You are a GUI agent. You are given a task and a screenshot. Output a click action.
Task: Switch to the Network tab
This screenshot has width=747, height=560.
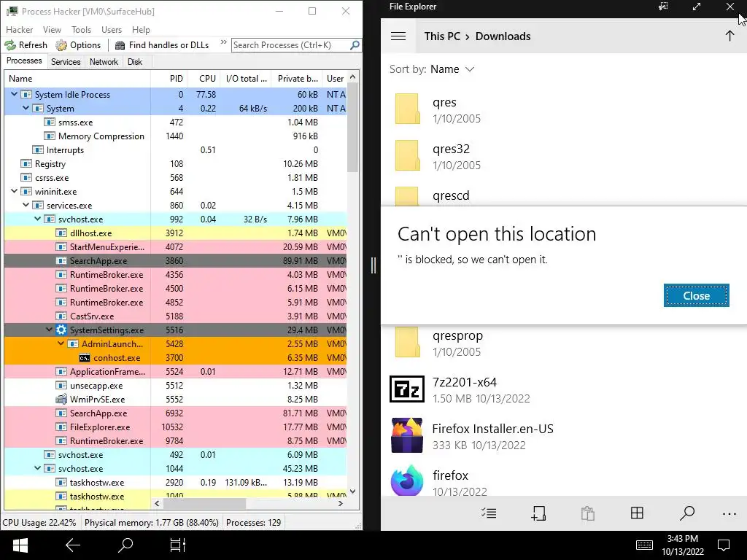click(x=104, y=62)
